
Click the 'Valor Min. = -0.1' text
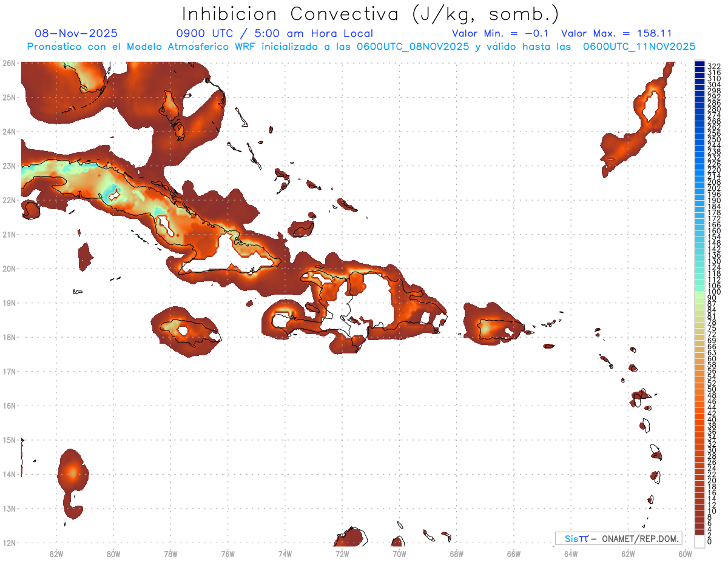click(500, 33)
